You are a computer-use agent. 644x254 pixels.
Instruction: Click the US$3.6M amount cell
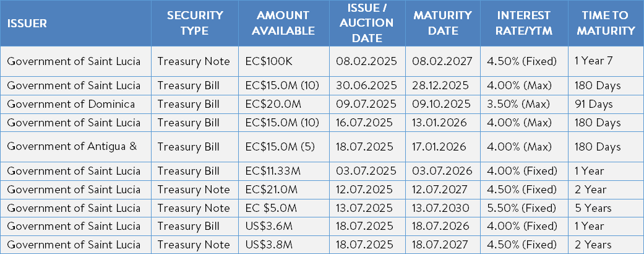pos(283,226)
